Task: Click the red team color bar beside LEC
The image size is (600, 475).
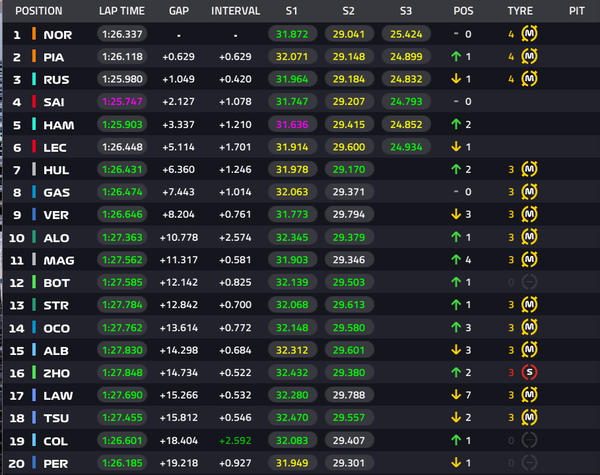Action: click(x=34, y=147)
